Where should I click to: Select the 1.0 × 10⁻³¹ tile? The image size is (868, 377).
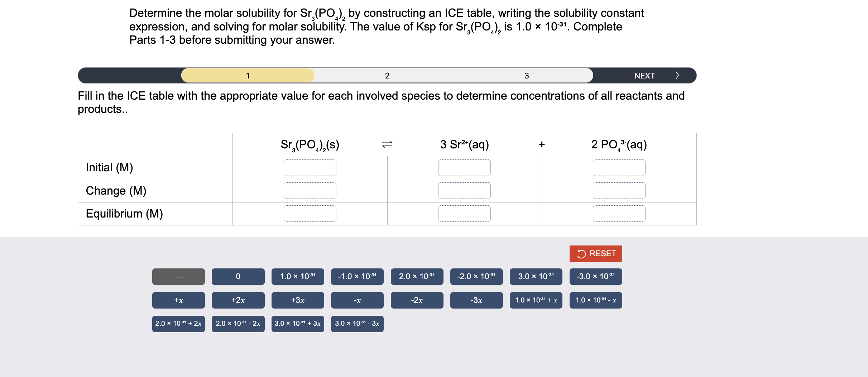click(297, 276)
